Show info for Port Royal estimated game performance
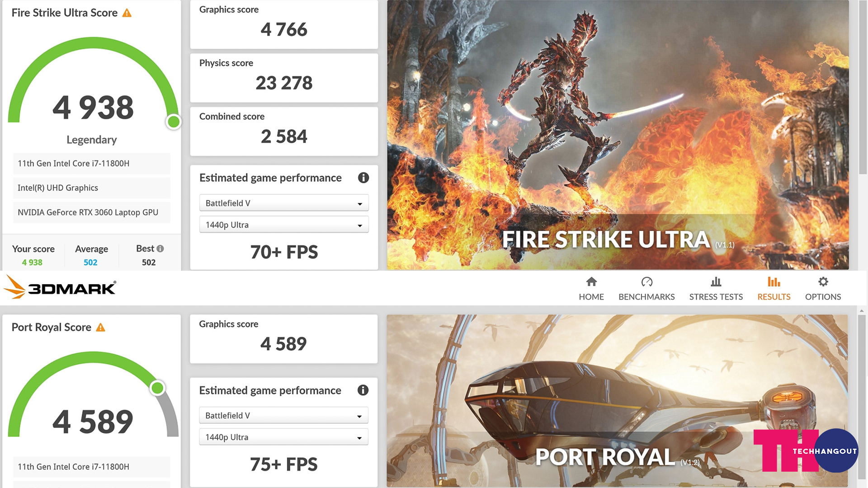Image resolution: width=868 pixels, height=488 pixels. click(x=363, y=390)
